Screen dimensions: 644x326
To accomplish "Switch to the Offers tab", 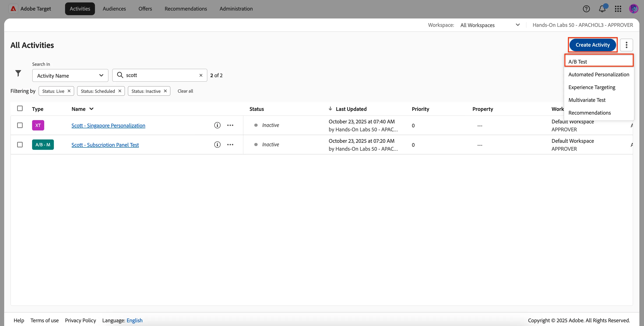I will click(x=145, y=9).
